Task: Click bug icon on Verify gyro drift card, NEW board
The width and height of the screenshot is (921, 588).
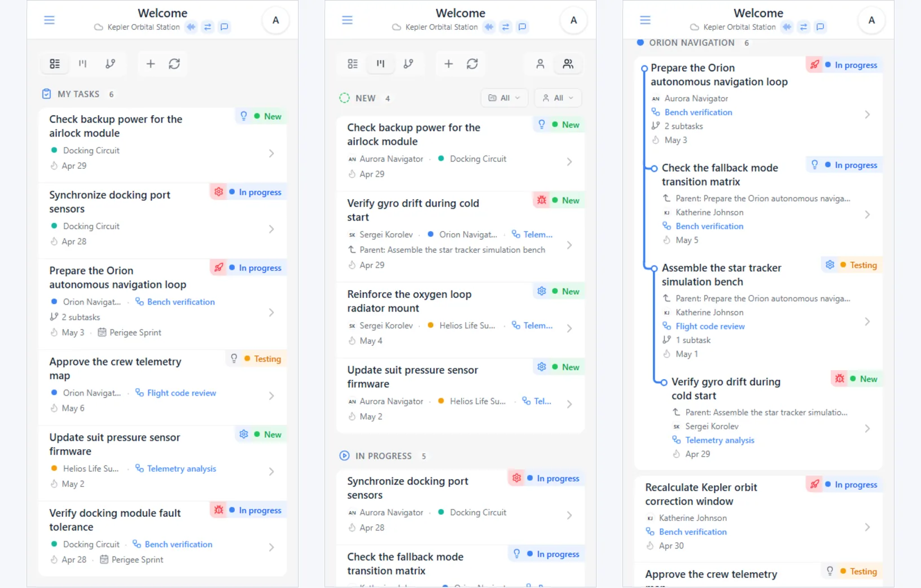Action: (542, 200)
